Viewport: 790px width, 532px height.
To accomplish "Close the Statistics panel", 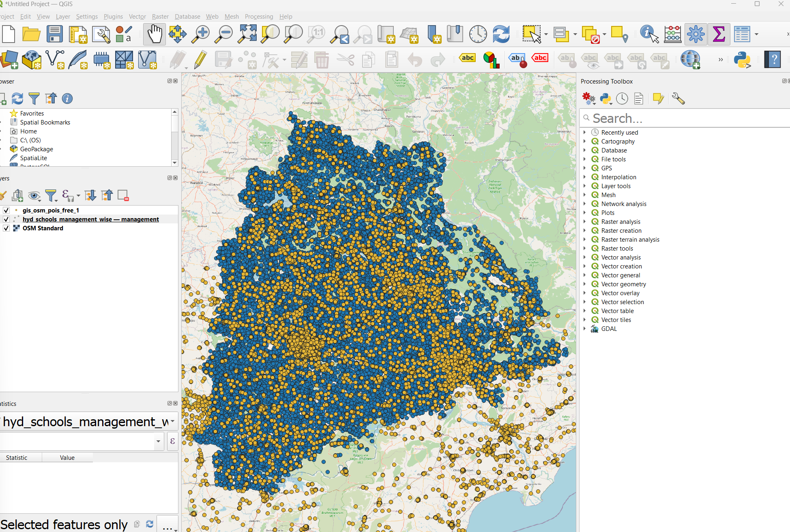I will click(x=176, y=403).
